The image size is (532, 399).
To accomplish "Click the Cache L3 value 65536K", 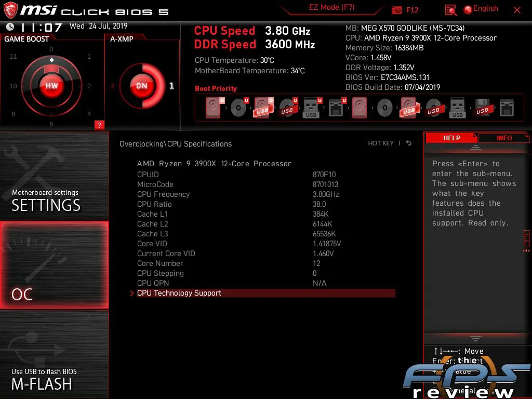I will point(324,234).
